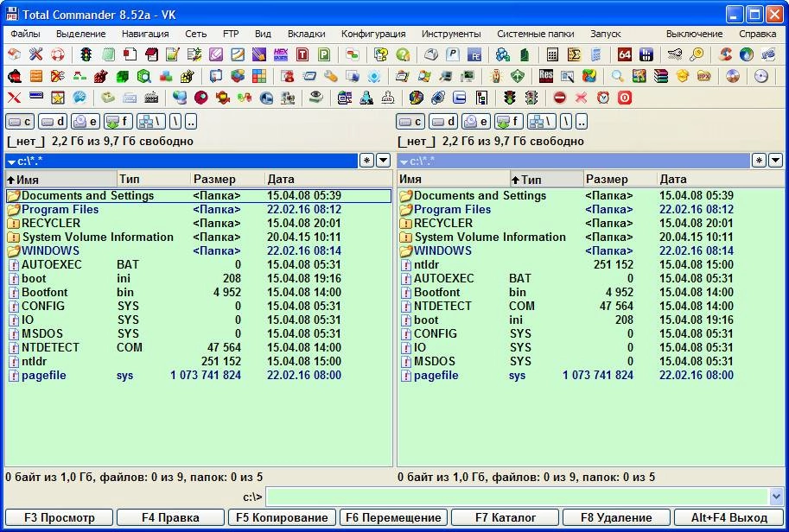This screenshot has height=532, width=789.
Task: Select Program Files folder in left panel
Action: click(x=198, y=210)
